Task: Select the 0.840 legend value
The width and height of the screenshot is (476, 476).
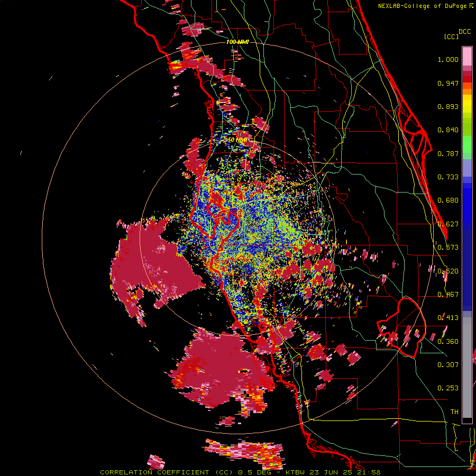Action: pos(448,130)
